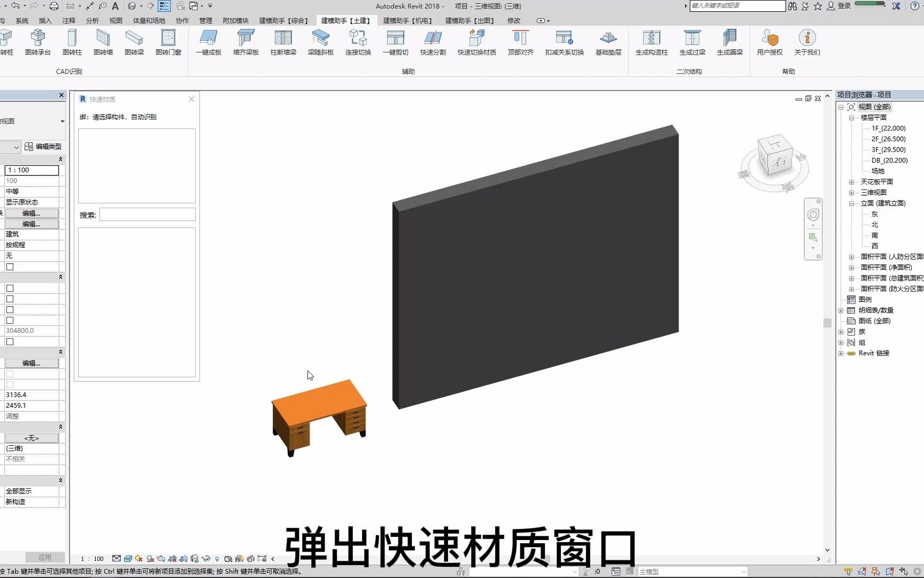The width and height of the screenshot is (924, 578).
Task: Select the 一键成板 tool
Action: 209,43
